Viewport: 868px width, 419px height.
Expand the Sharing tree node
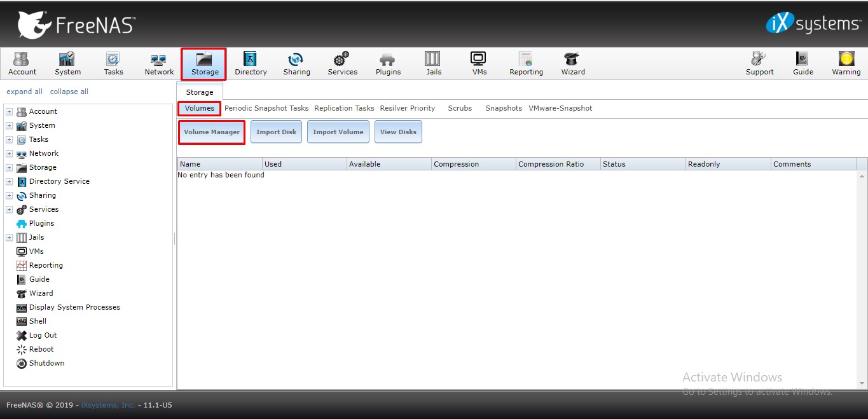pos(10,195)
